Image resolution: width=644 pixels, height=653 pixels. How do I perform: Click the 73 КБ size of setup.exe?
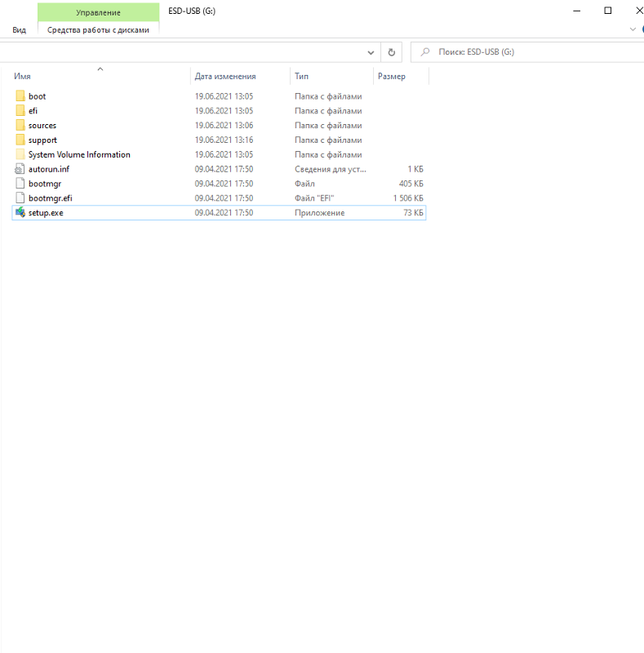pos(413,213)
